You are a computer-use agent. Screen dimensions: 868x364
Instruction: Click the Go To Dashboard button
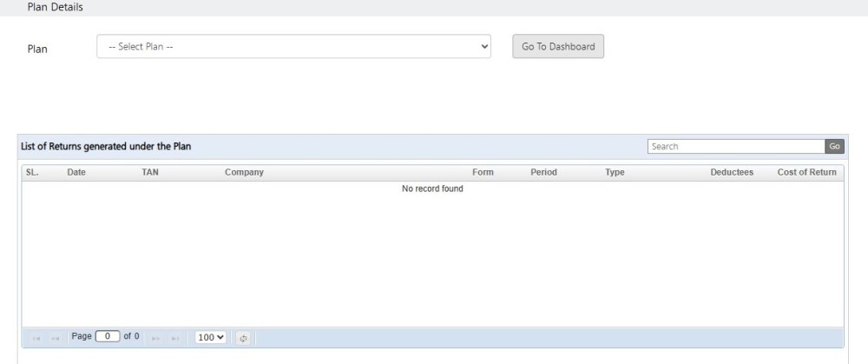558,47
